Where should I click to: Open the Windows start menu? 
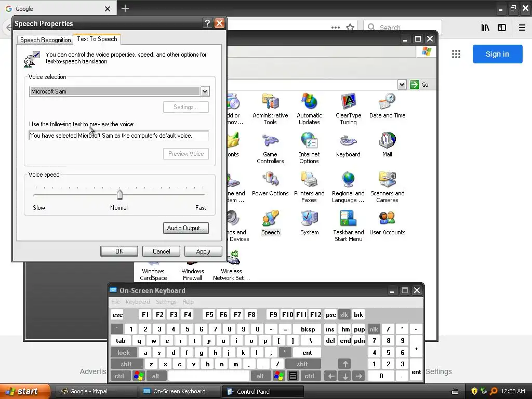25,391
